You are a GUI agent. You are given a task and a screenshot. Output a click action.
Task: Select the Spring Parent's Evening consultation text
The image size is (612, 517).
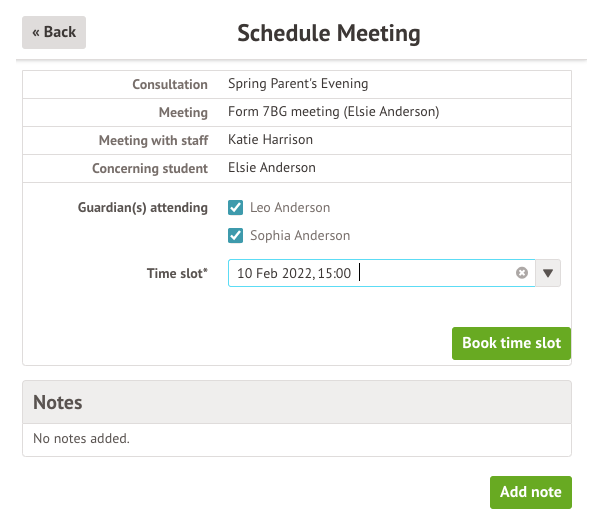298,84
